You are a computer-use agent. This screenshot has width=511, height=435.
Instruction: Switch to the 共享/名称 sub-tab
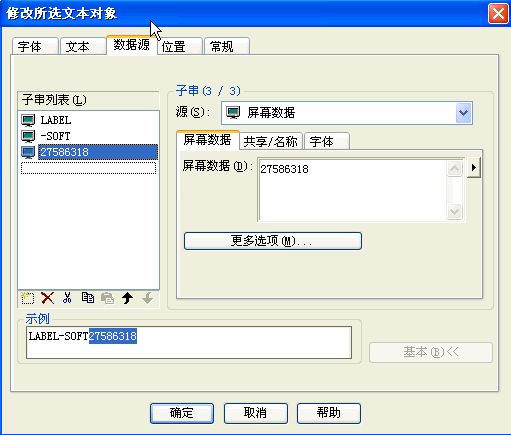[x=270, y=141]
